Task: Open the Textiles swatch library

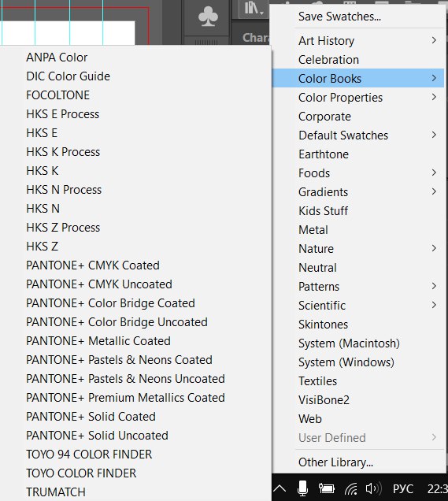Action: click(358, 380)
